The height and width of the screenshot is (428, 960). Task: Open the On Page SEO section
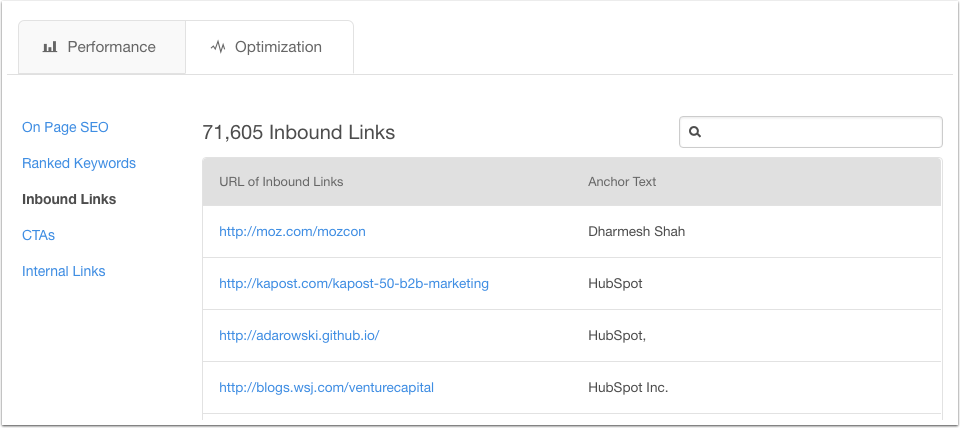pos(65,127)
